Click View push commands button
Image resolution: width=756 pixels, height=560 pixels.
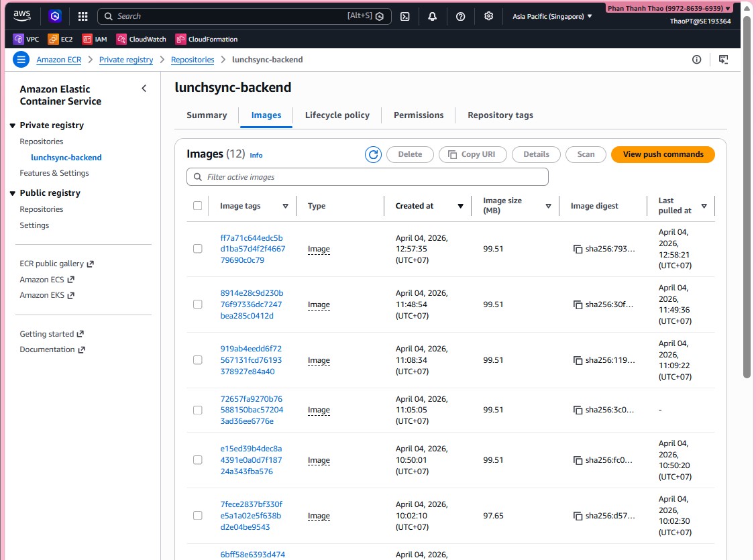663,154
